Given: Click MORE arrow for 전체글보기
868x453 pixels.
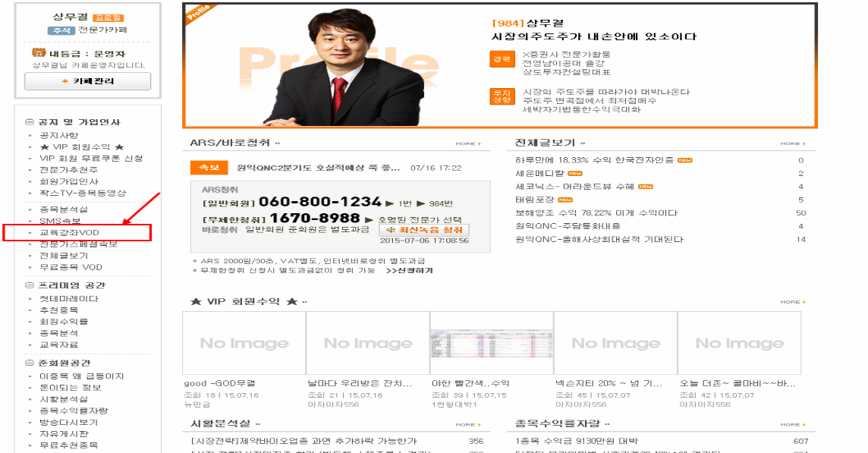Looking at the screenshot, I should pos(792,143).
